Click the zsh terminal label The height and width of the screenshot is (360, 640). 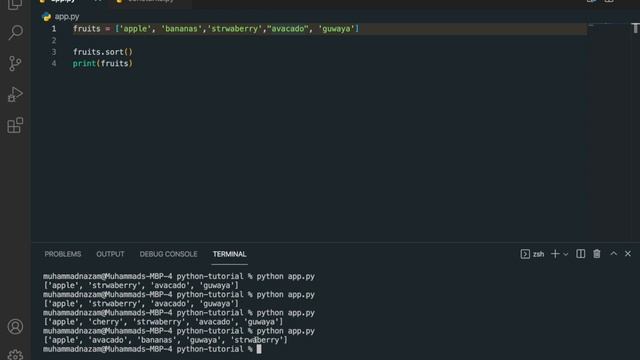pos(538,254)
